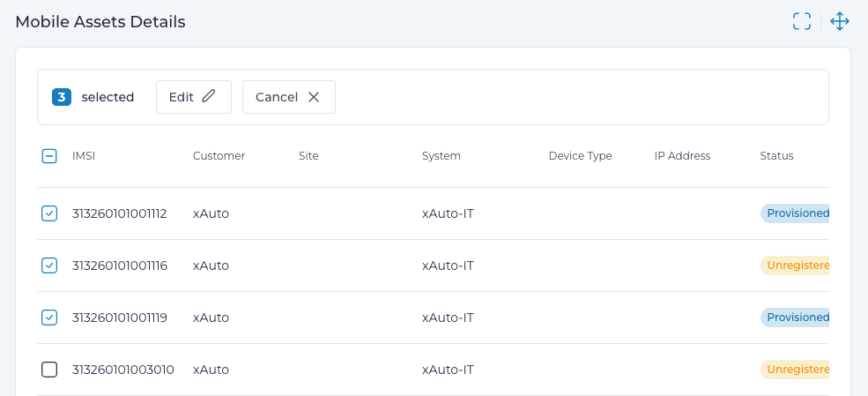Click the Site column header
Screen dimensions: 868x396
pyautogui.click(x=308, y=156)
